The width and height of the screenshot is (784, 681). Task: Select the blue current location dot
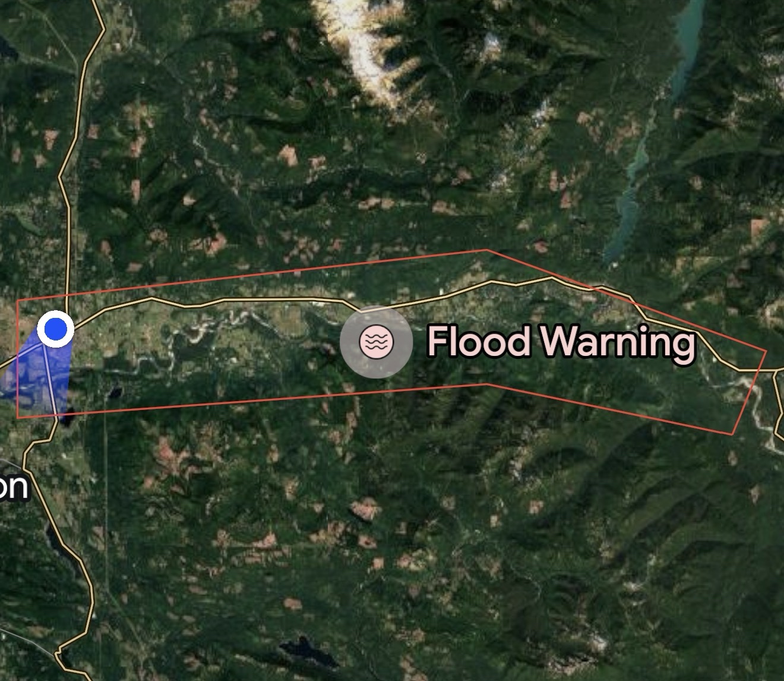pyautogui.click(x=56, y=329)
